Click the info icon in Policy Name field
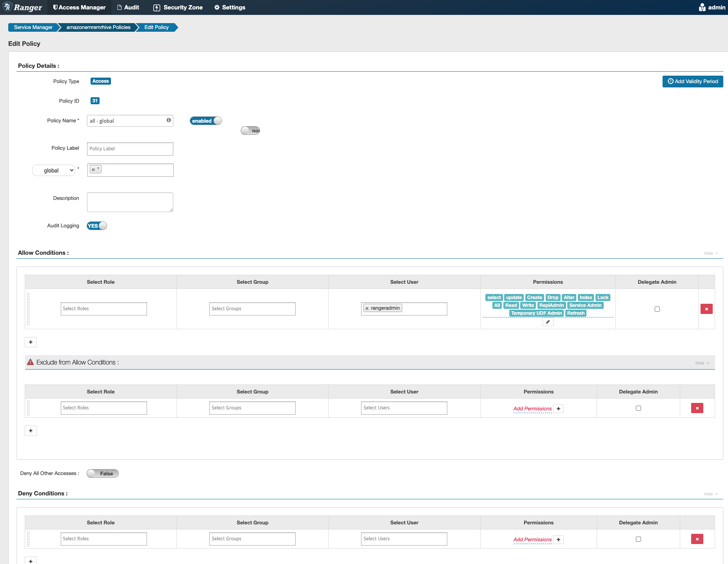This screenshot has height=564, width=728. tap(169, 120)
